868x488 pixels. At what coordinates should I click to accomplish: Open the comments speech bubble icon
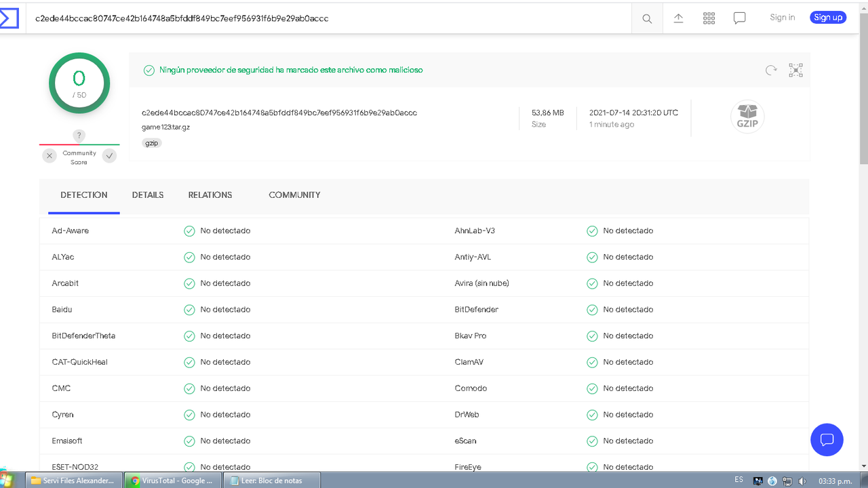(740, 18)
